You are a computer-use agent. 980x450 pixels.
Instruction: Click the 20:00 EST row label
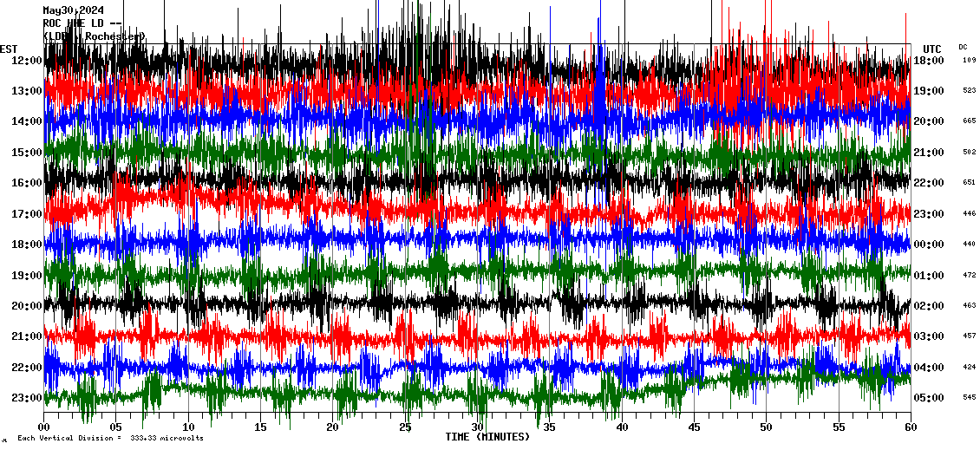[26, 306]
